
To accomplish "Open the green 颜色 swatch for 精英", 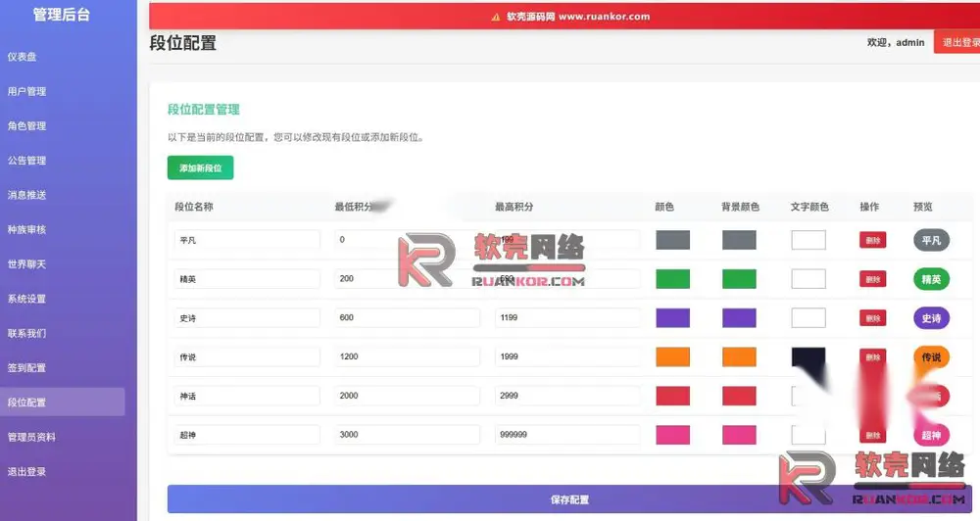I will pyautogui.click(x=672, y=278).
